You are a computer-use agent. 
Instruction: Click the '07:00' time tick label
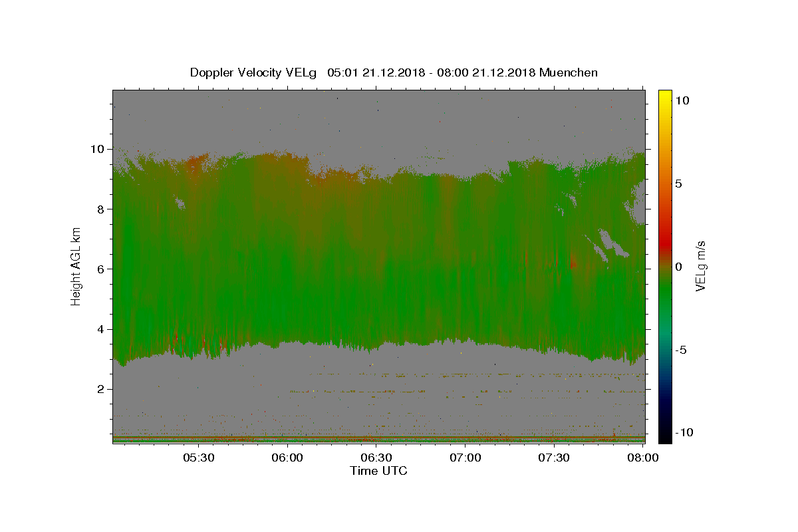point(465,458)
